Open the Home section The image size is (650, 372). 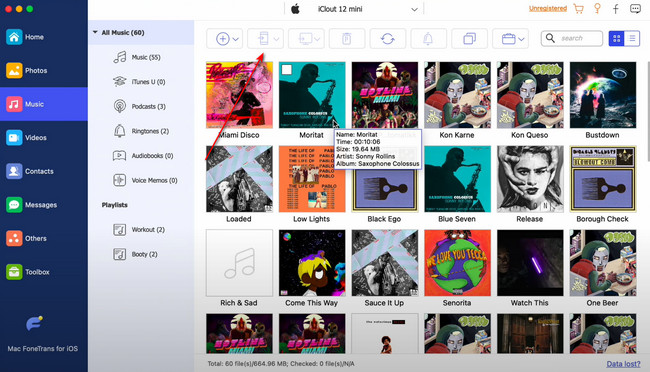point(44,37)
